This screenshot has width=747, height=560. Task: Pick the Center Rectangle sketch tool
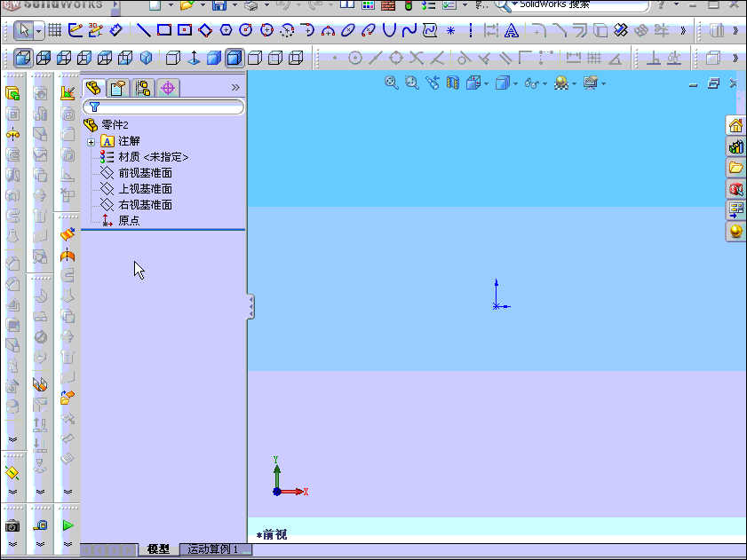(185, 30)
